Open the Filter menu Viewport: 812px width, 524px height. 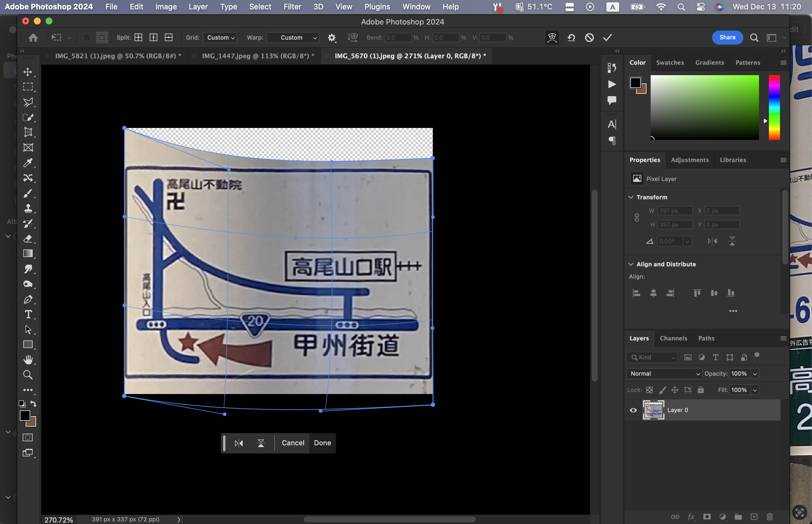click(x=292, y=7)
